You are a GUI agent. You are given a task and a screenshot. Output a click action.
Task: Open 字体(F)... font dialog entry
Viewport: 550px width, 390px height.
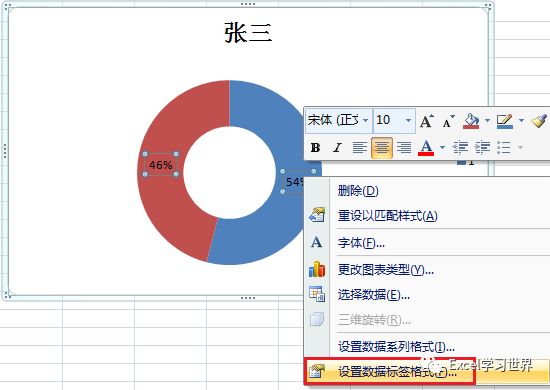coord(361,243)
